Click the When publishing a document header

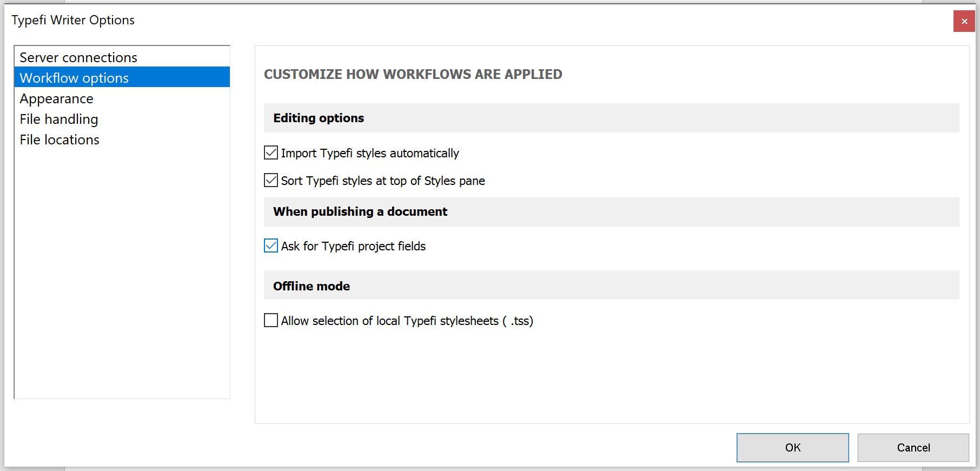(x=611, y=211)
